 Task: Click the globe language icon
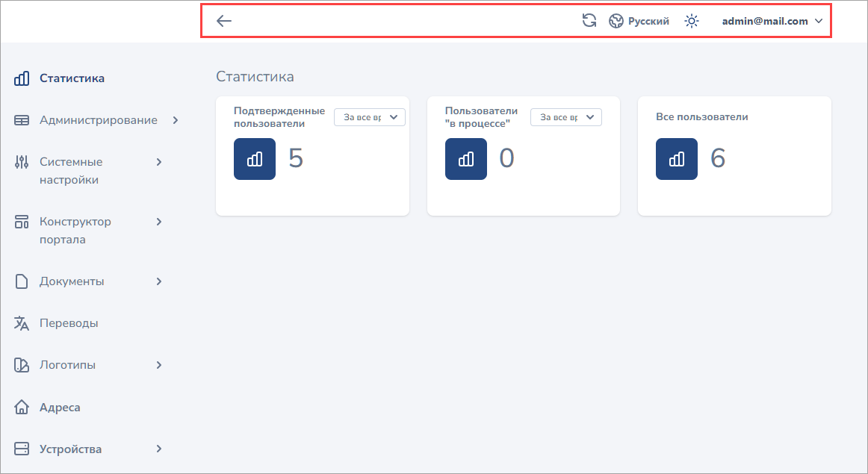coord(616,21)
